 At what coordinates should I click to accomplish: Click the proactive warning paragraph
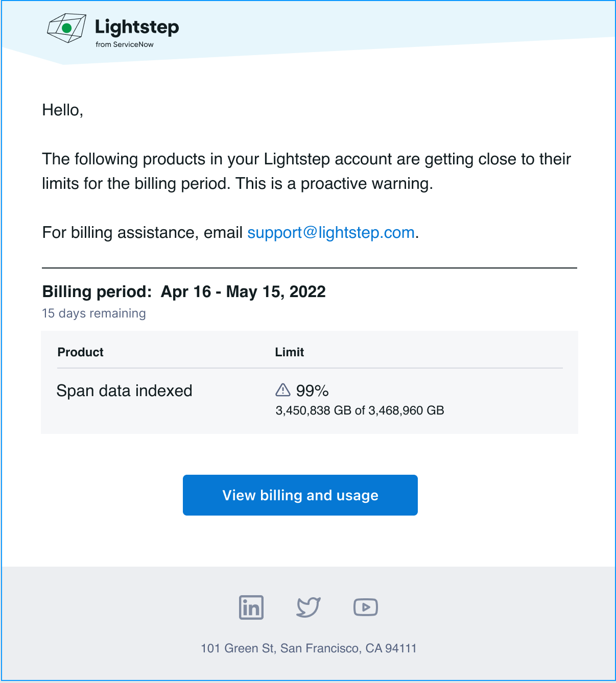pos(306,172)
